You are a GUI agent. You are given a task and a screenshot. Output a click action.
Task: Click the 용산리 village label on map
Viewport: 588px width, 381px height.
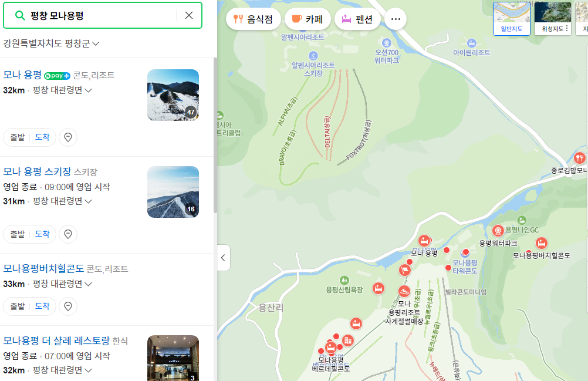271,308
